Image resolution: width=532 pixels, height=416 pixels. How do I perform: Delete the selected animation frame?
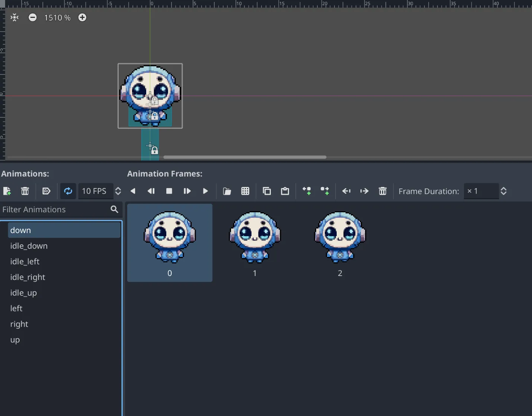click(x=382, y=191)
